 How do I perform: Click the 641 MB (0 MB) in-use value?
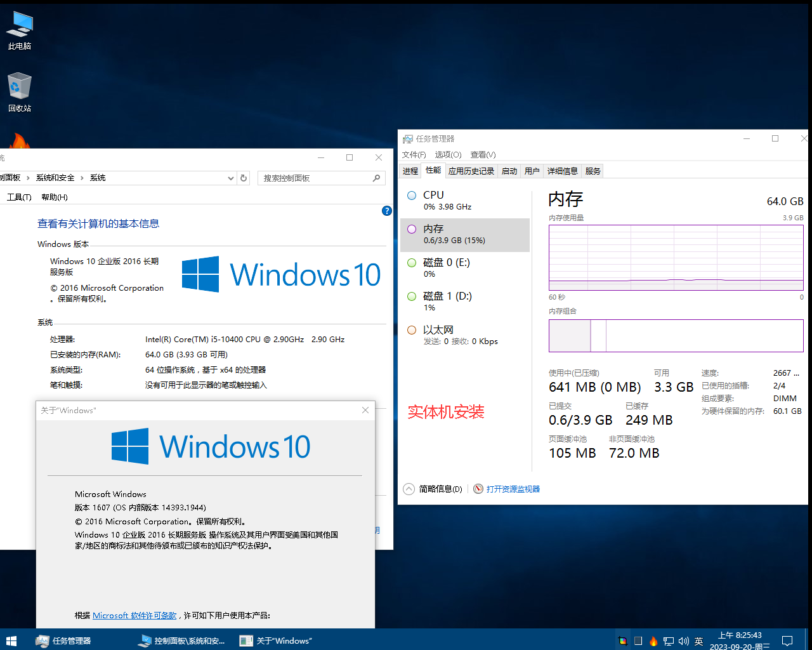pos(595,387)
